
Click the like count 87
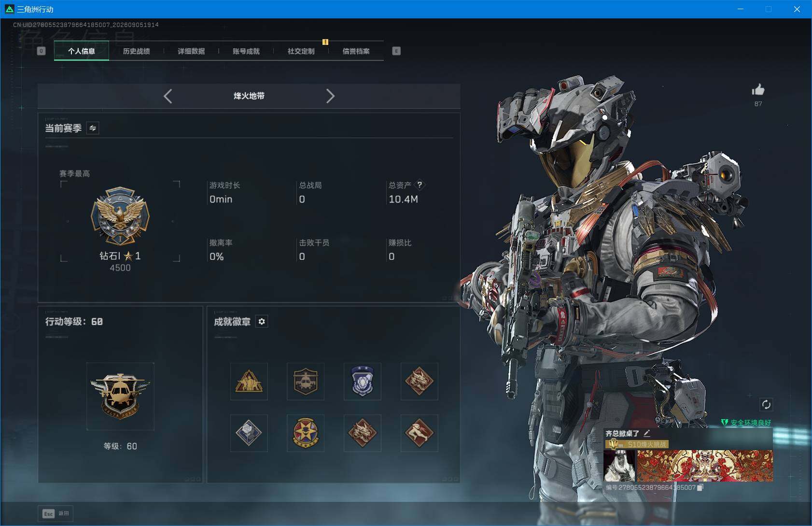point(758,104)
